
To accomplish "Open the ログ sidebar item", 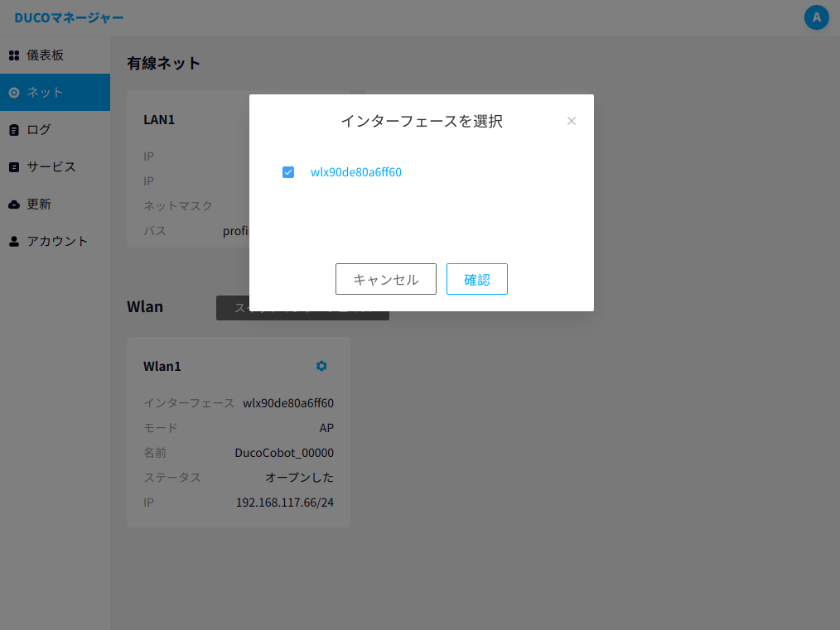I will pyautogui.click(x=56, y=129).
